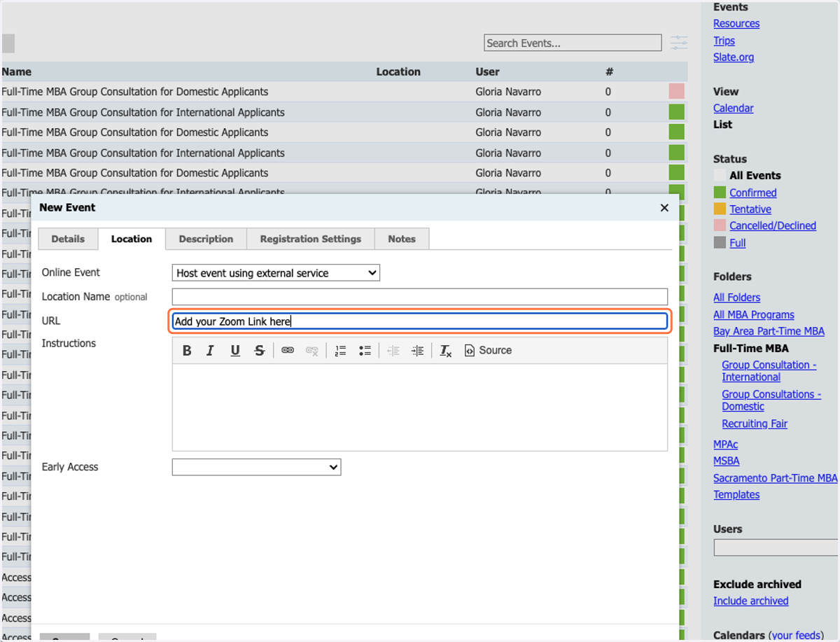Viewport: 840px width, 642px height.
Task: Click the remove format icon
Action: coord(446,351)
